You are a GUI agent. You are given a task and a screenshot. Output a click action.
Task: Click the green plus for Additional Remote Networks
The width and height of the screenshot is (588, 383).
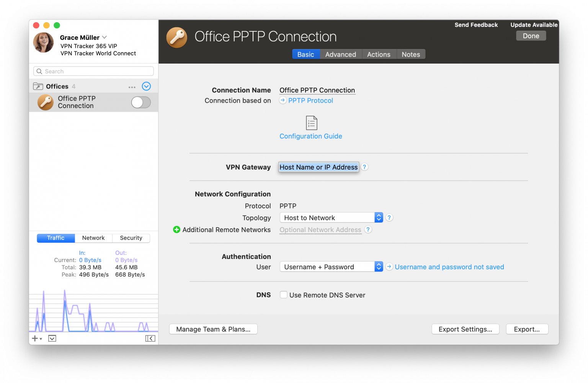click(176, 229)
